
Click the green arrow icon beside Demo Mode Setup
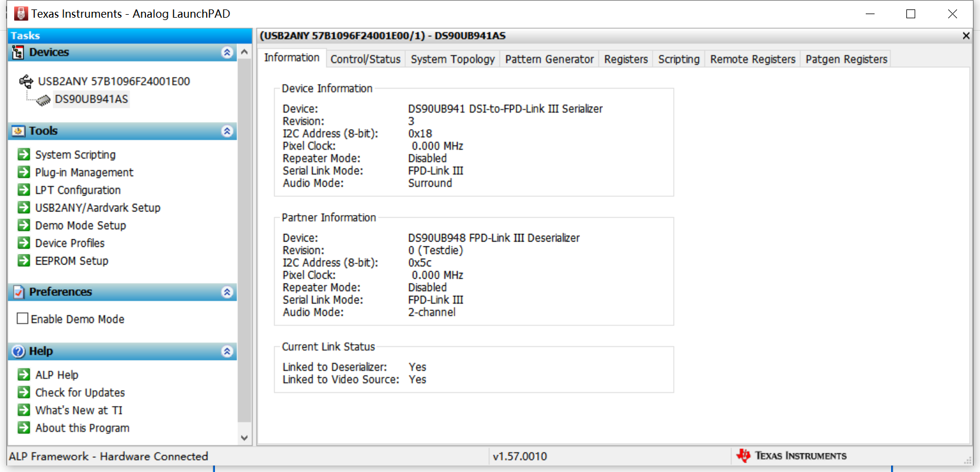24,225
